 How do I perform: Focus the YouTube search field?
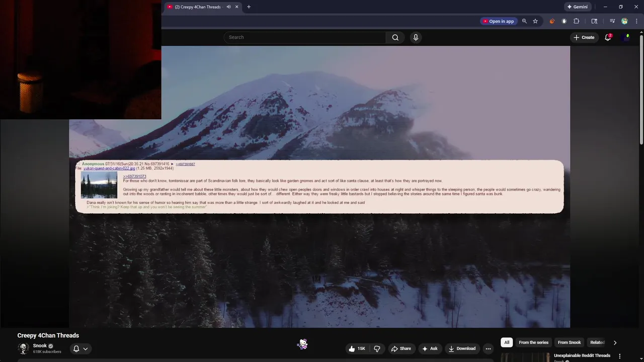pyautogui.click(x=305, y=37)
